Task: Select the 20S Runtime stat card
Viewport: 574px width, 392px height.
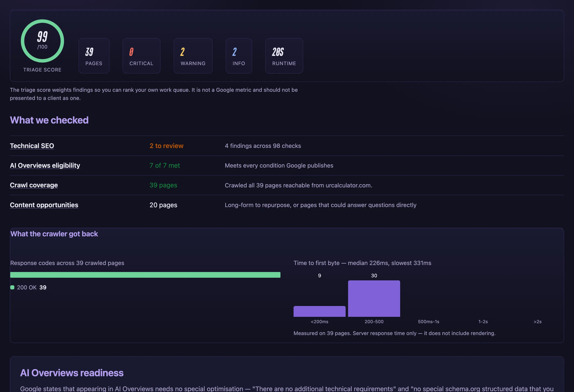Action: (284, 56)
